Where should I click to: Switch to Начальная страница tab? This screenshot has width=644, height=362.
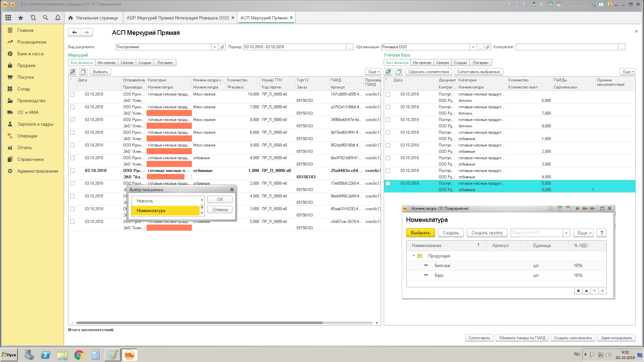[93, 18]
